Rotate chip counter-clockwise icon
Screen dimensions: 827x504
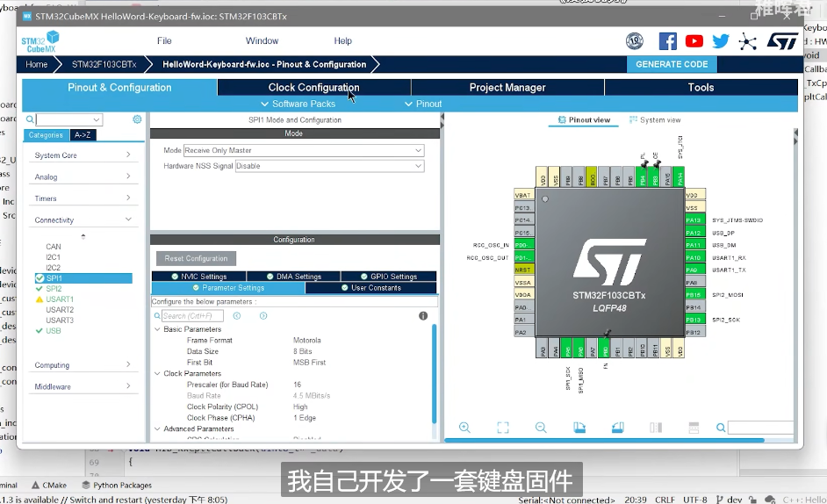pos(617,428)
